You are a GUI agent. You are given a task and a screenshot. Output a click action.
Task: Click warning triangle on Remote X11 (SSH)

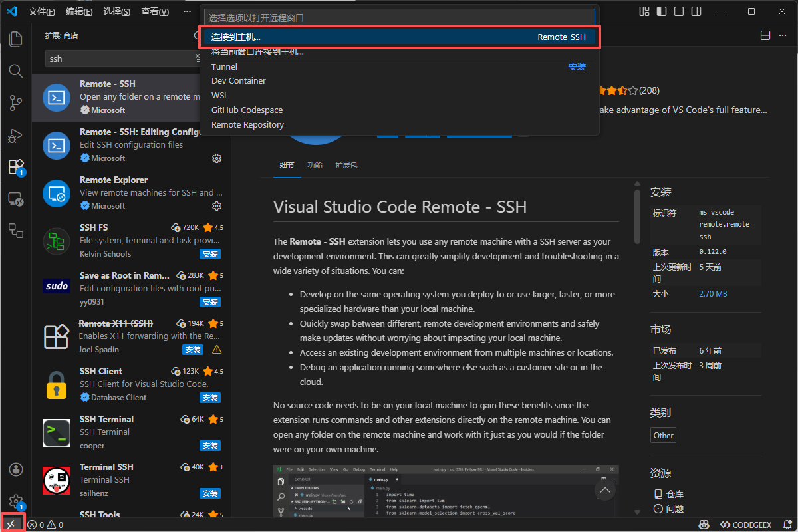tap(216, 350)
